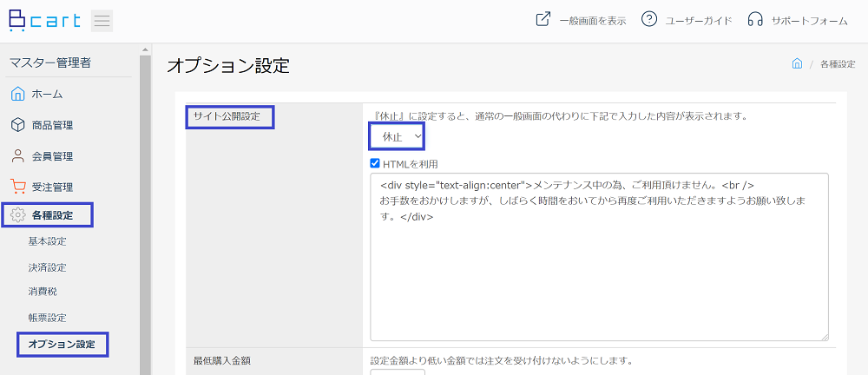Open 受注管理 menu
Image resolution: width=868 pixels, height=375 pixels.
[52, 187]
